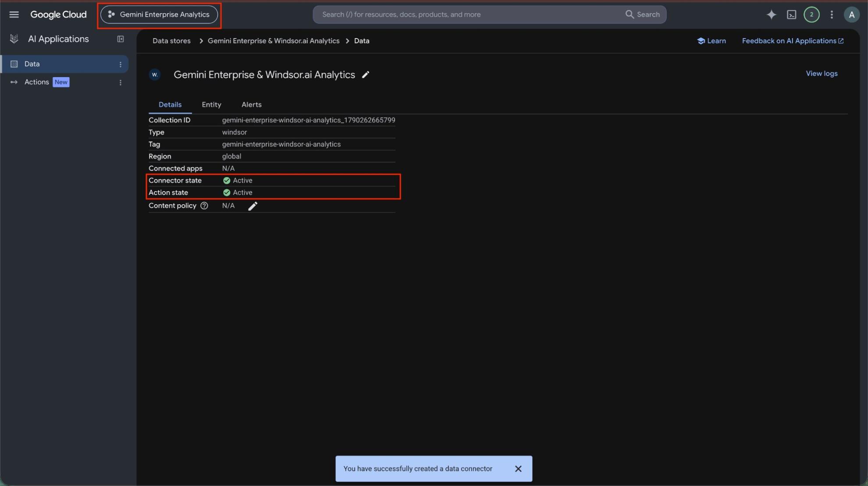Open more options next to Data
The image size is (868, 486).
coord(121,64)
